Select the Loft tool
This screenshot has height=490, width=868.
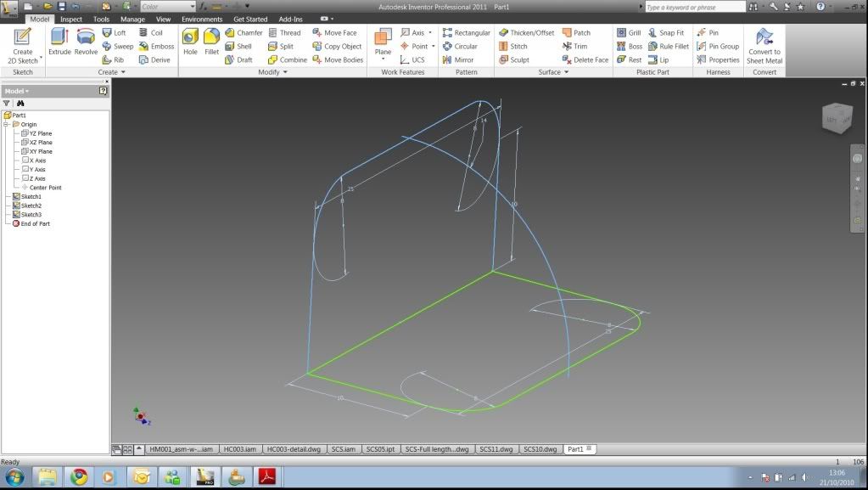(x=114, y=33)
